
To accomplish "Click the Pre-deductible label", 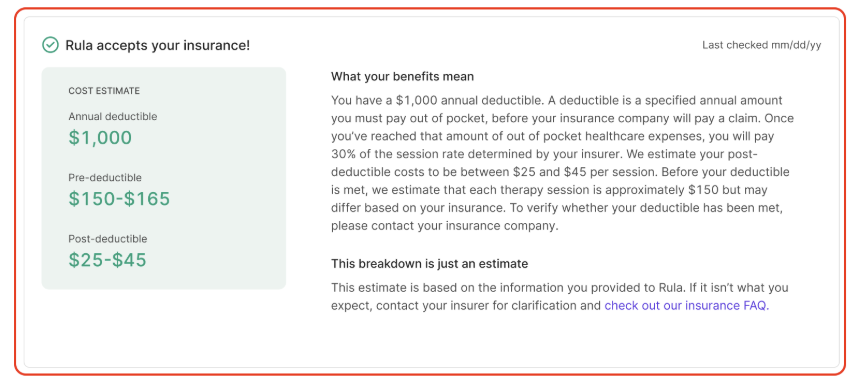I will coord(105,178).
